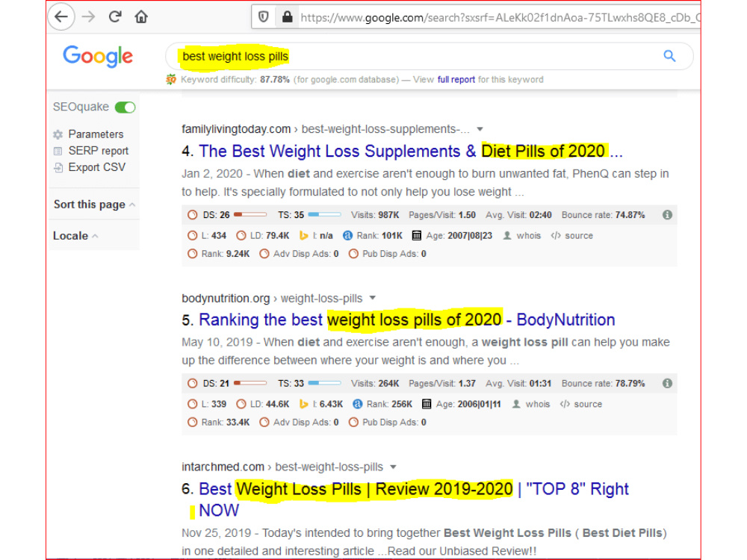
Task: Open dropdown arrow next to familylivingtoday.com URL
Action: 480,129
